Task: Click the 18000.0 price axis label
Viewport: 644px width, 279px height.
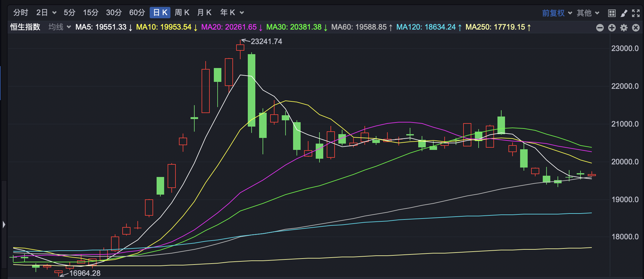Action: tap(625, 237)
